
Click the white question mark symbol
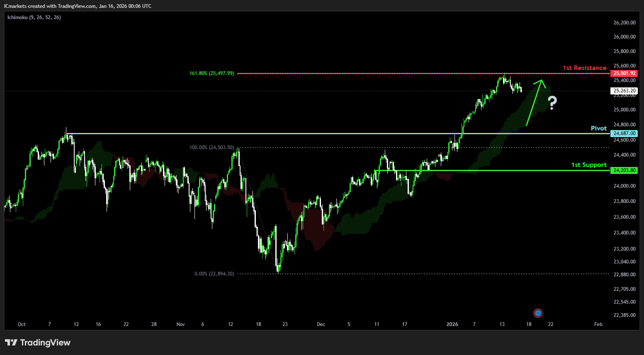(x=552, y=103)
